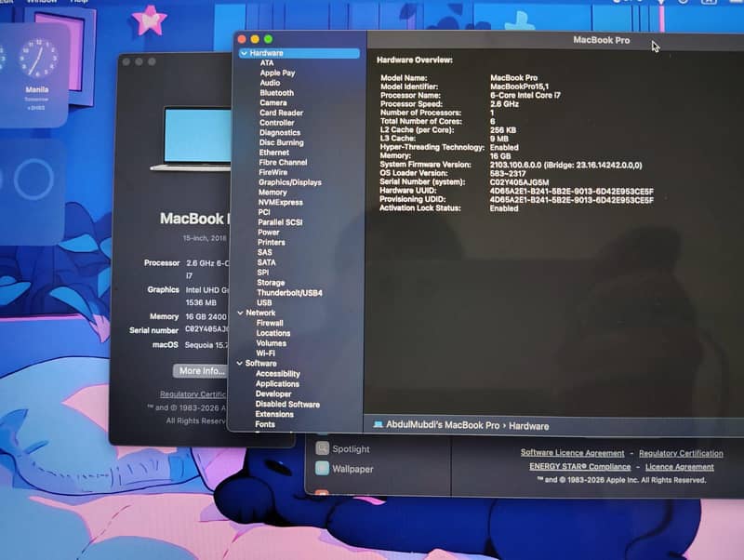Select Volumes under Network
Viewport: 744px width, 560px height.
(272, 343)
